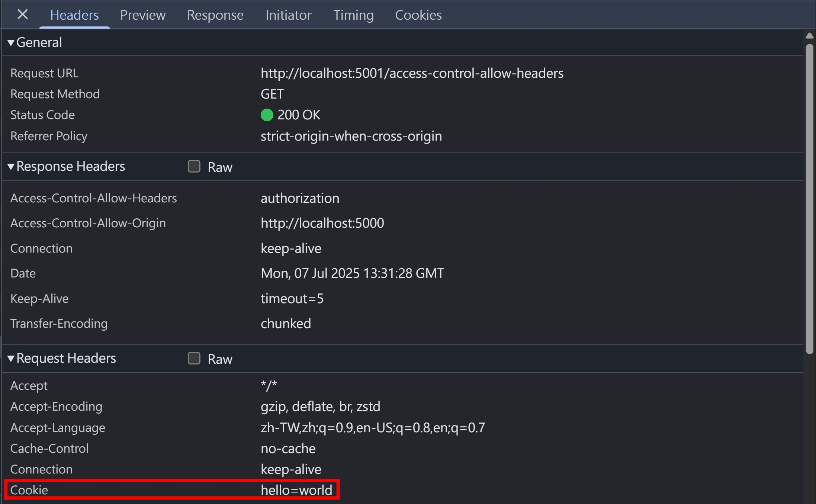Click the Cache-Control header name

(x=49, y=449)
